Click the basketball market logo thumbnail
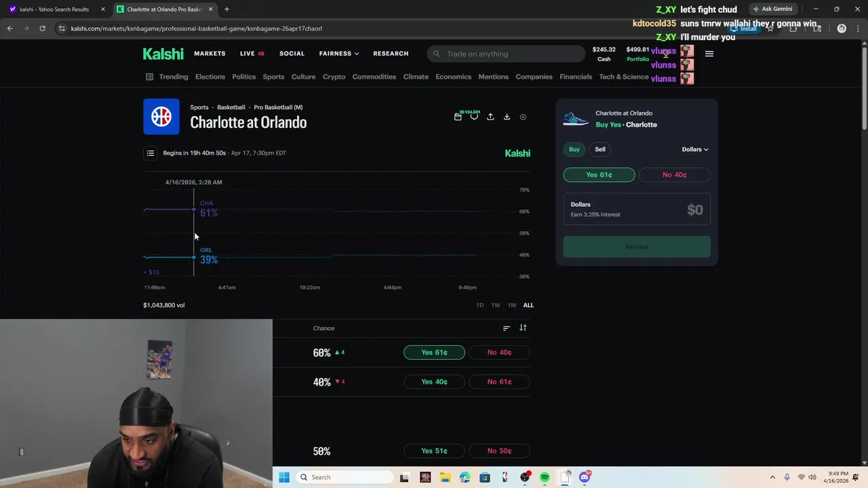868x488 pixels. [161, 117]
